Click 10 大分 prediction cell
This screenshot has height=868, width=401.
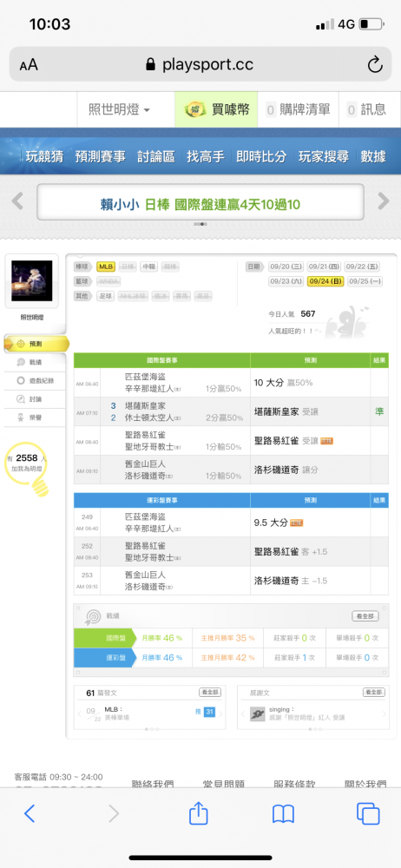click(311, 383)
